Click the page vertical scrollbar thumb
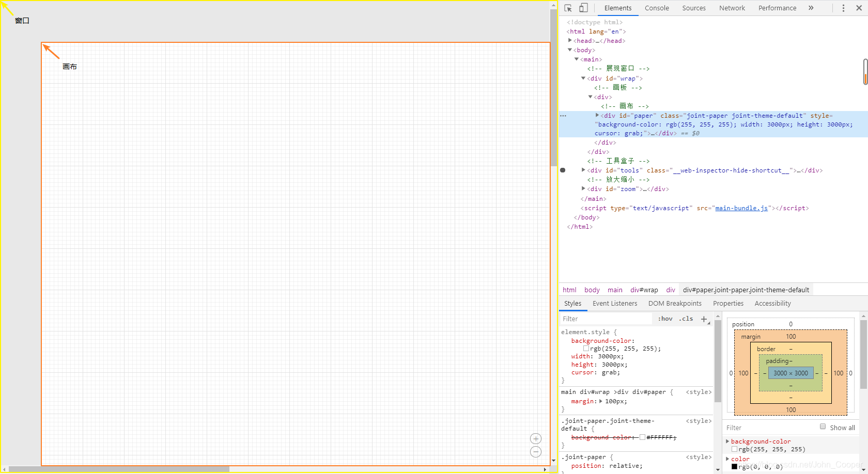 point(553,88)
